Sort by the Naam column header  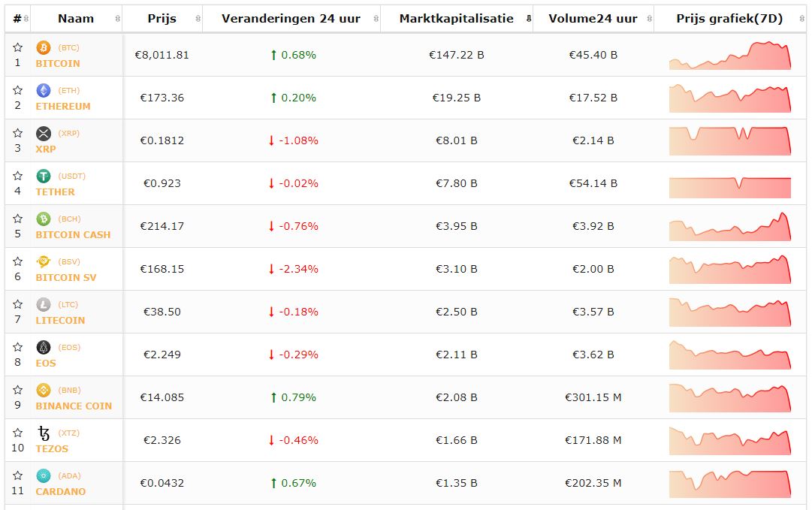pos(76,19)
